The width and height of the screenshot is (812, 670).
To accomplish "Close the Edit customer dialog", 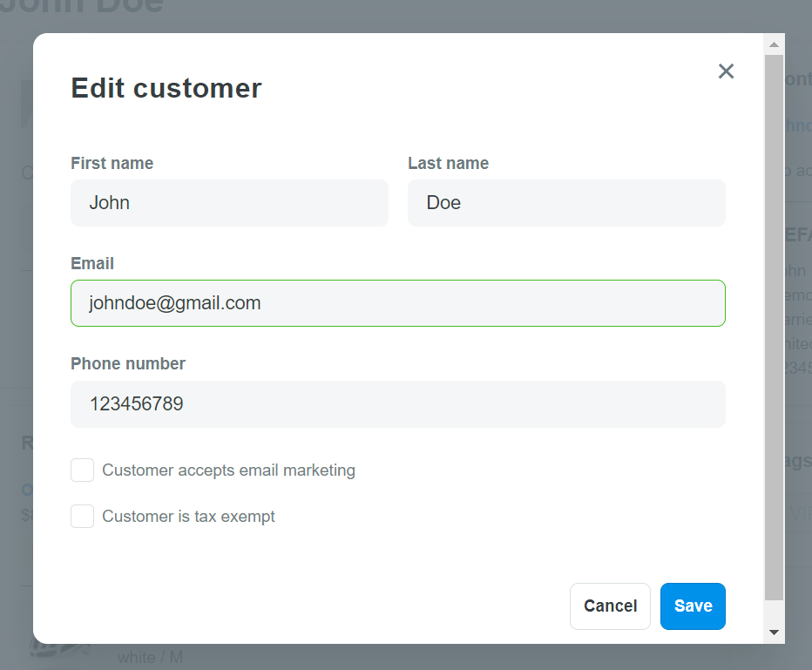I will 726,71.
